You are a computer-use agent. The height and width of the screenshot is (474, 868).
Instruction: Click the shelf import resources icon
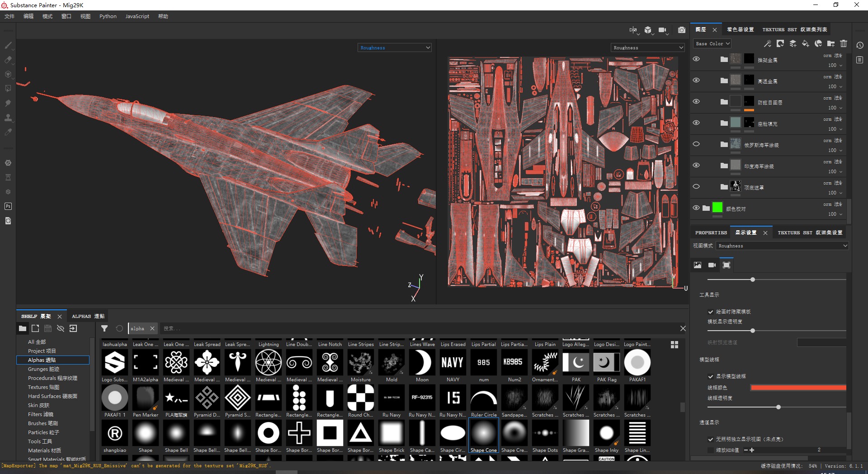click(x=73, y=328)
